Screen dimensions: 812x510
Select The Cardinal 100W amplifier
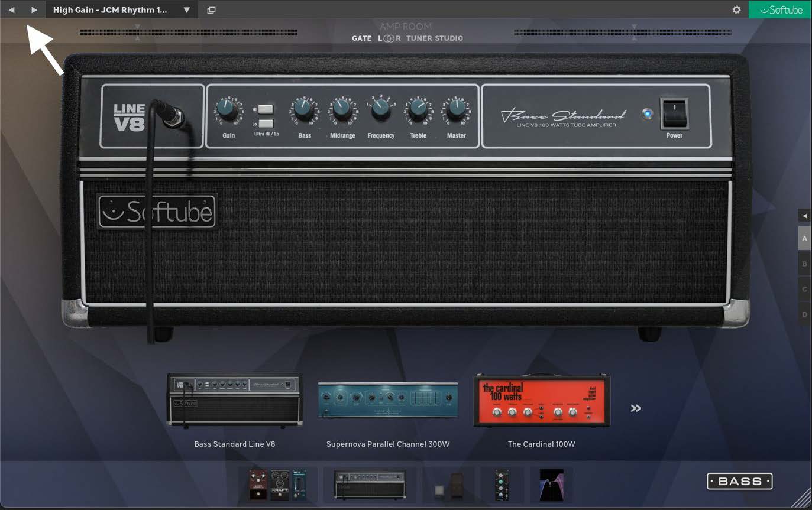click(x=541, y=400)
